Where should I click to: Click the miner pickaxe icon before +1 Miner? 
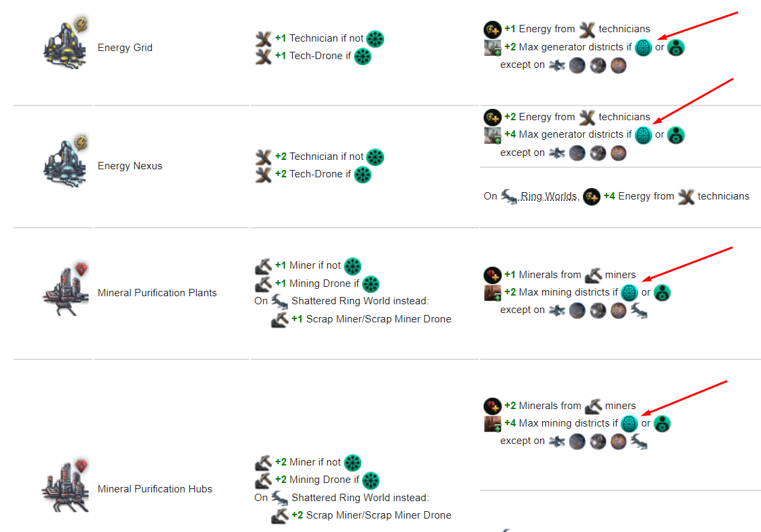tap(263, 265)
